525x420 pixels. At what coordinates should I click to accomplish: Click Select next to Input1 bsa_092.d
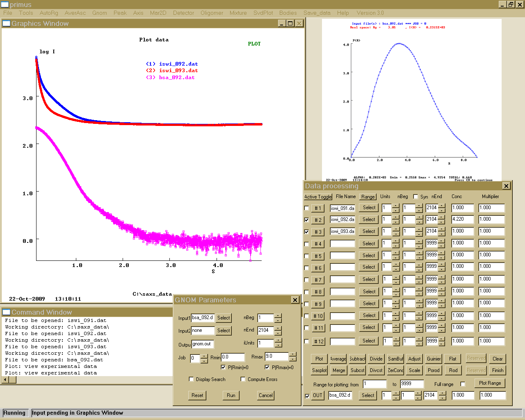point(224,318)
